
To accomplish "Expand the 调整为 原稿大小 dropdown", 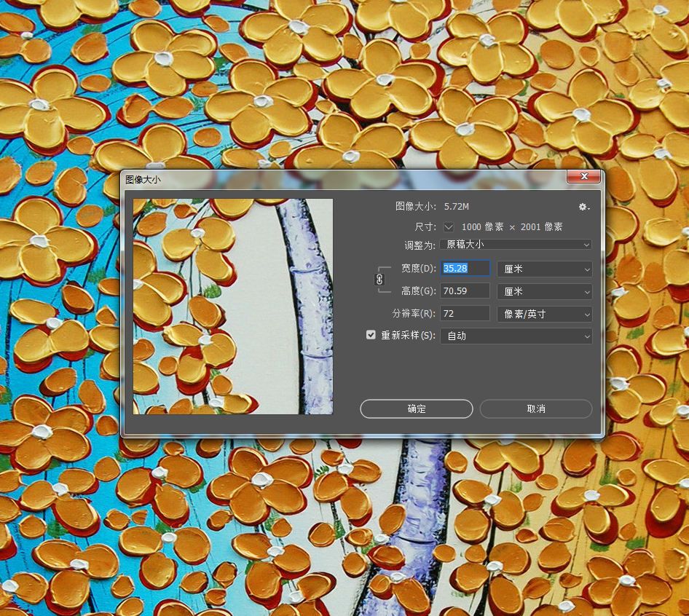I will point(516,245).
